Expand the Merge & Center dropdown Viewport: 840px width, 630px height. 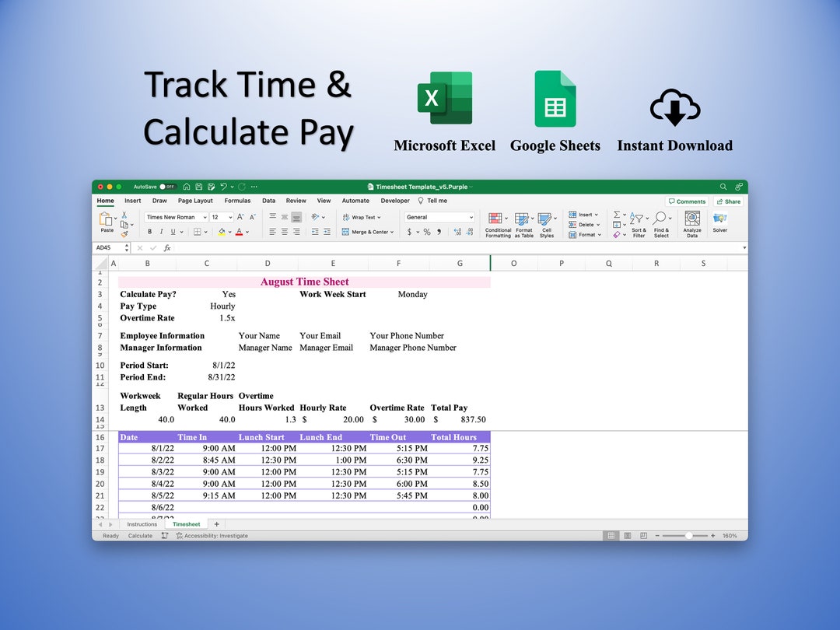click(x=392, y=232)
